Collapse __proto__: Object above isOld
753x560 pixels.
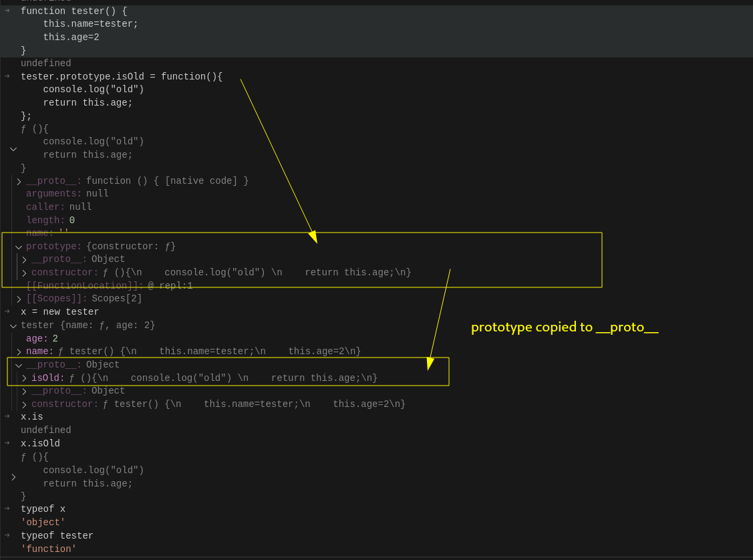19,365
